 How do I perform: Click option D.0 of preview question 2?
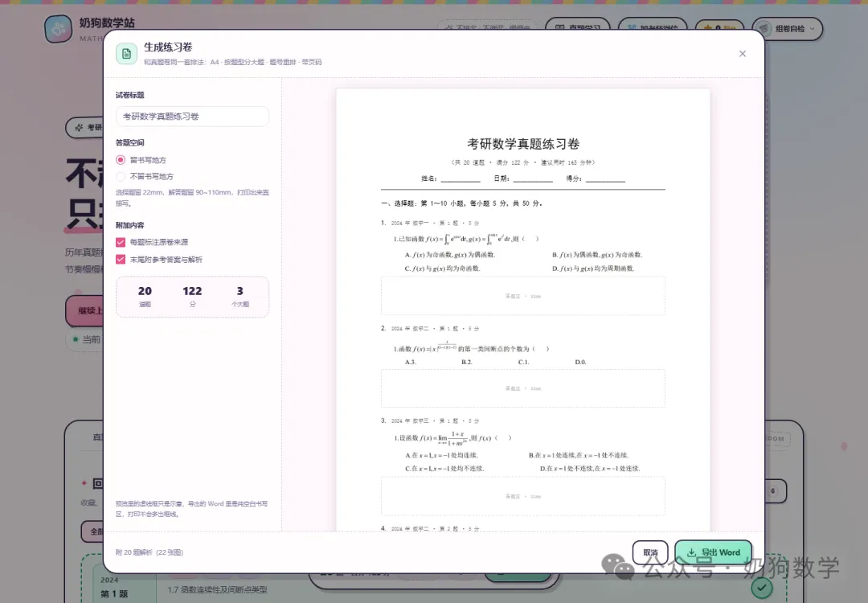[x=580, y=362]
